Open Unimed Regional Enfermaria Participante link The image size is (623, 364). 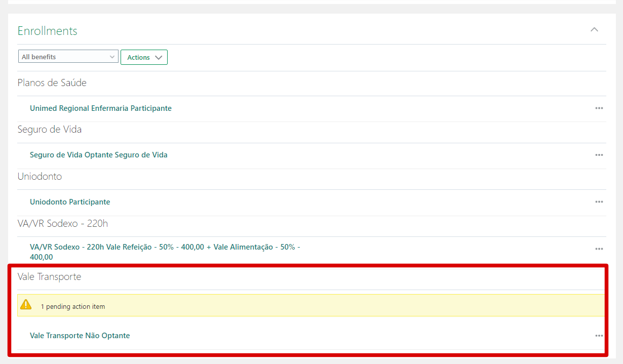point(101,108)
